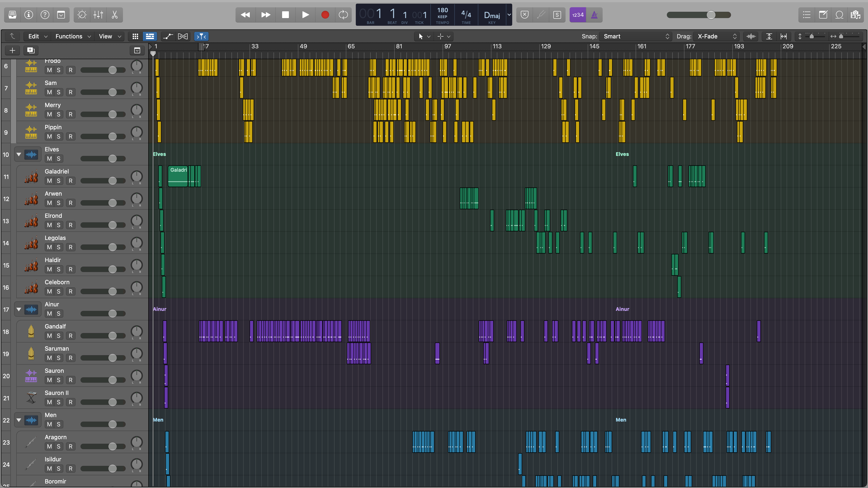Mute the Frodo track

pos(50,70)
